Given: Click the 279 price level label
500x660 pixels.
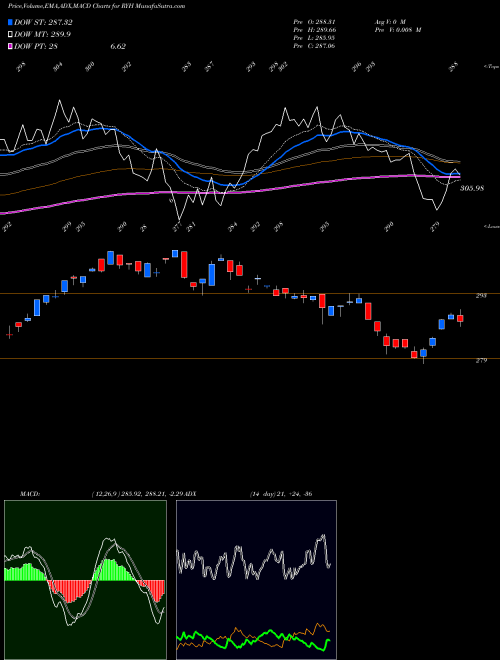Looking at the screenshot, I should click(481, 361).
